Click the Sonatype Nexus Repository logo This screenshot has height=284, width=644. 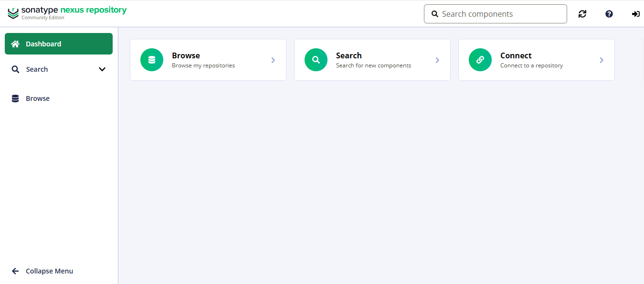coord(67,13)
